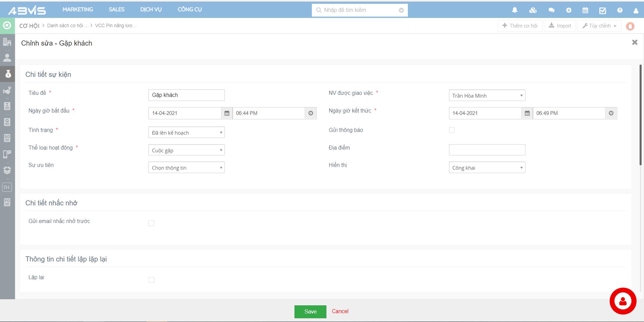644x322 pixels.
Task: Open the help question mark icon
Action: coord(620,10)
